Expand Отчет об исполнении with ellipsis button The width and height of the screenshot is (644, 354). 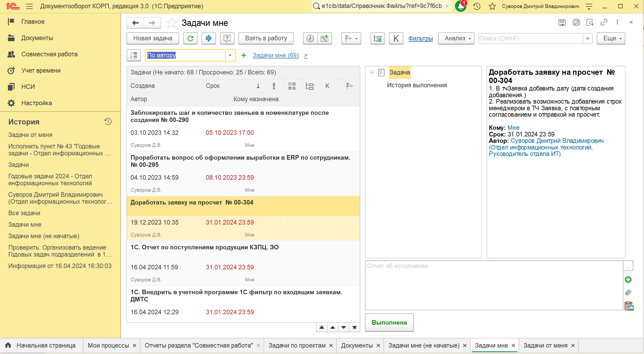(628, 266)
